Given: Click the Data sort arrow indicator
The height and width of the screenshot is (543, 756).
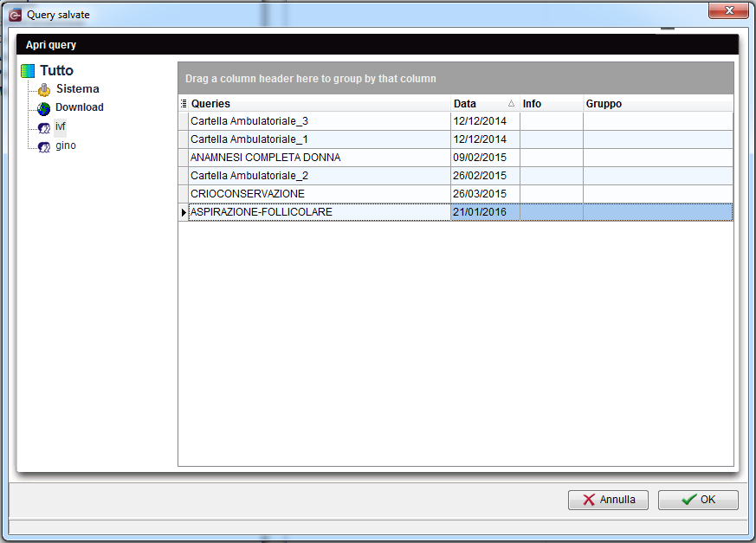Looking at the screenshot, I should (x=511, y=103).
